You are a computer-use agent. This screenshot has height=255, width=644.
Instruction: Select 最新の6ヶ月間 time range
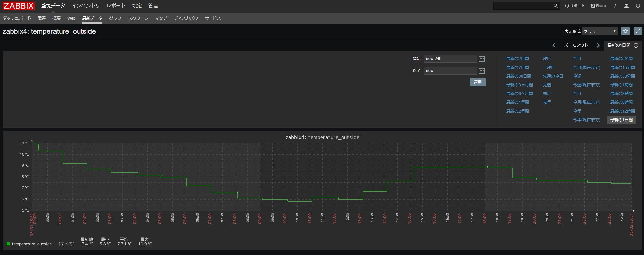[520, 94]
